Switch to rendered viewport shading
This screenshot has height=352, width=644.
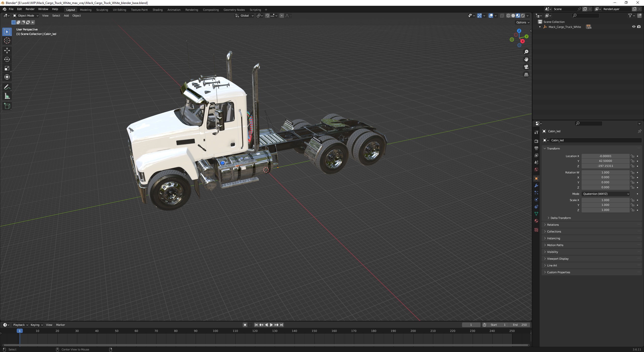(523, 16)
